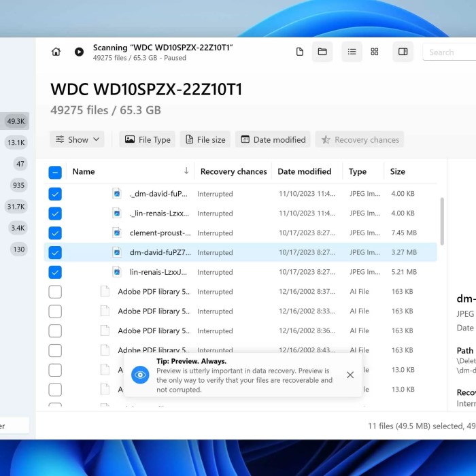The image size is (476, 476).
Task: Select the 3.4K sidebar category
Action: point(18,228)
